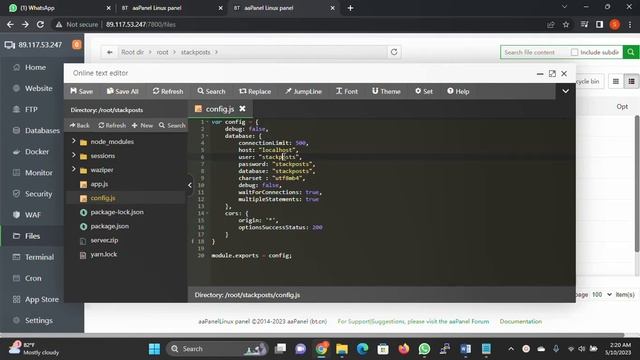Click the orange notification badge by the server IP
The image size is (640, 360).
(x=76, y=44)
